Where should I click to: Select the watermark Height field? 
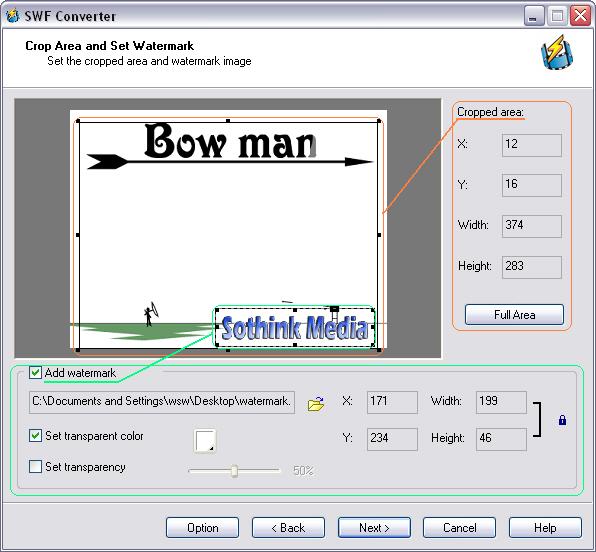[501, 439]
